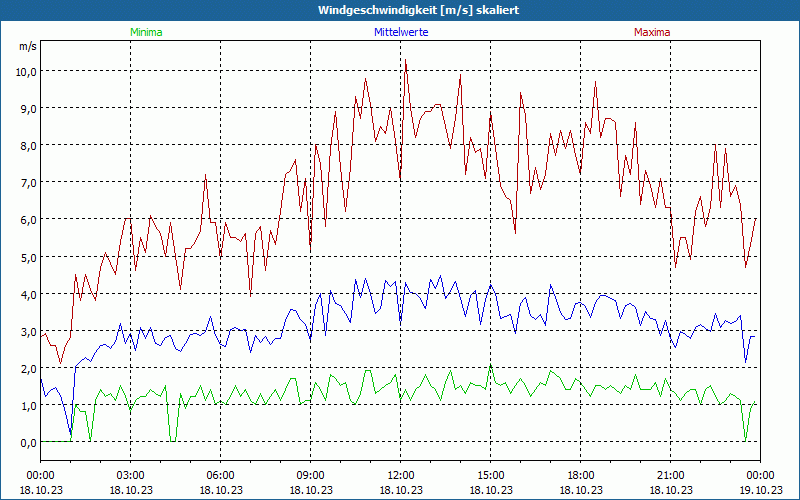Click the '18:00' time axis label
Image resolution: width=800 pixels, height=500 pixels.
tap(581, 476)
